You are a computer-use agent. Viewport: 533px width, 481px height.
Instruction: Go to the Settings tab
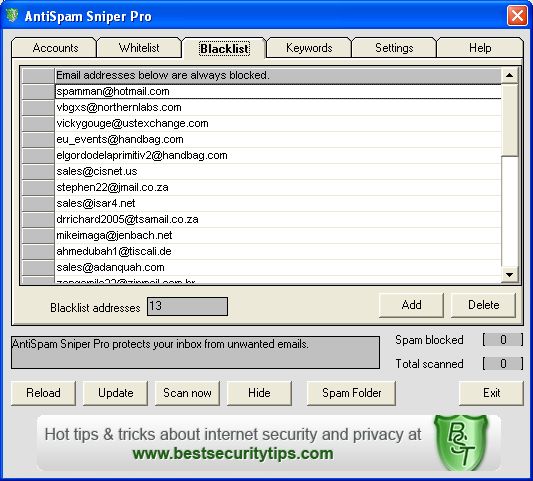click(394, 48)
